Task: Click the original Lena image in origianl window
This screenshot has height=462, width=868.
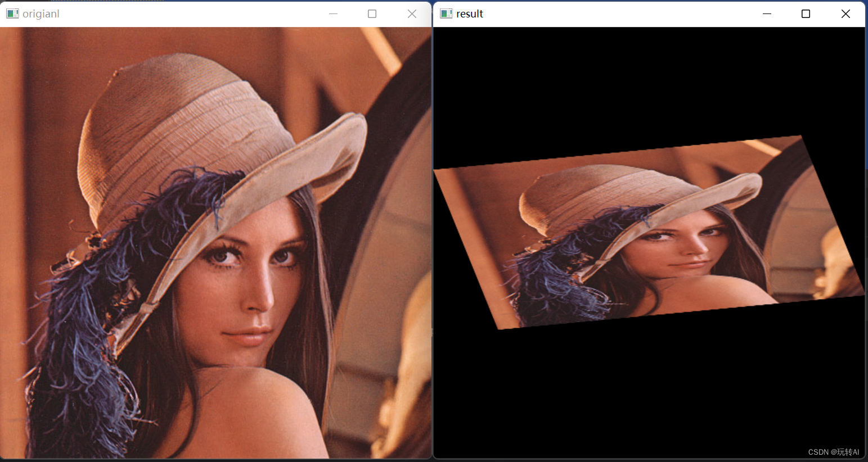Action: pos(215,242)
